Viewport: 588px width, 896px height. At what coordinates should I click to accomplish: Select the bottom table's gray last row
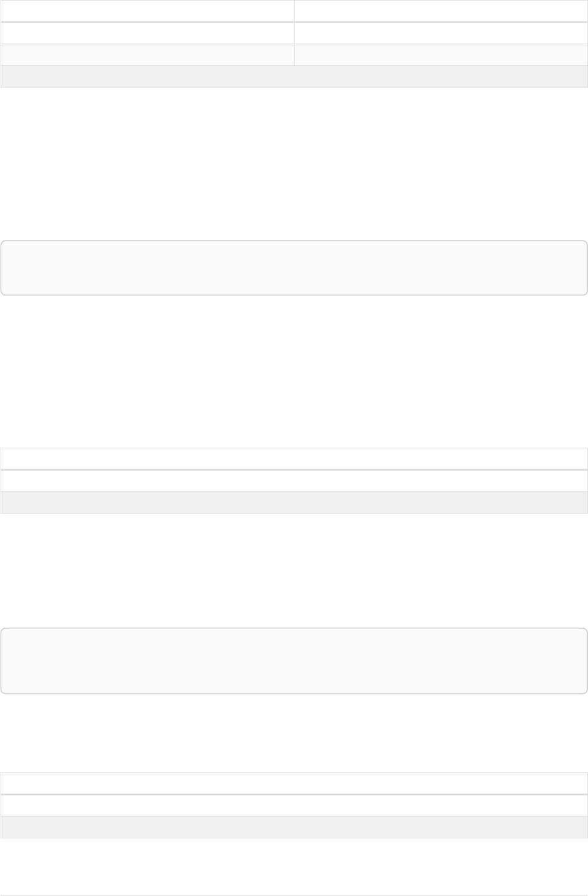point(294,827)
